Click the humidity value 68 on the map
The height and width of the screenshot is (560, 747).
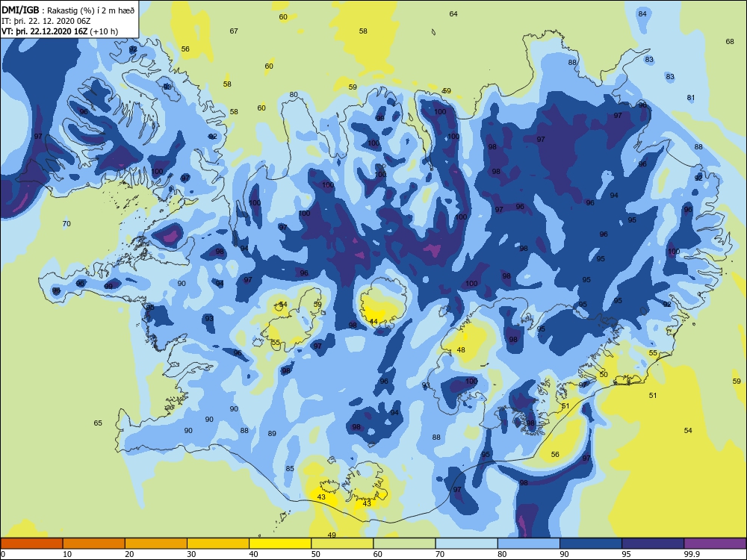[x=730, y=41]
